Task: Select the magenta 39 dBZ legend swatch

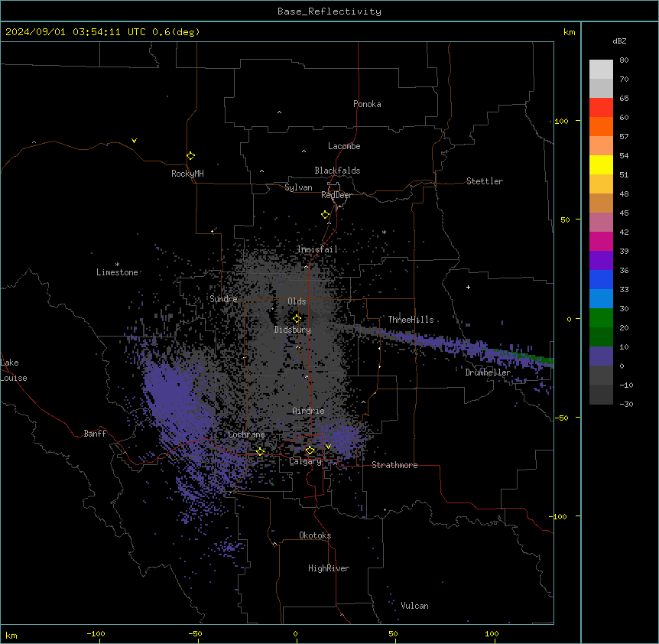Action: (x=601, y=241)
